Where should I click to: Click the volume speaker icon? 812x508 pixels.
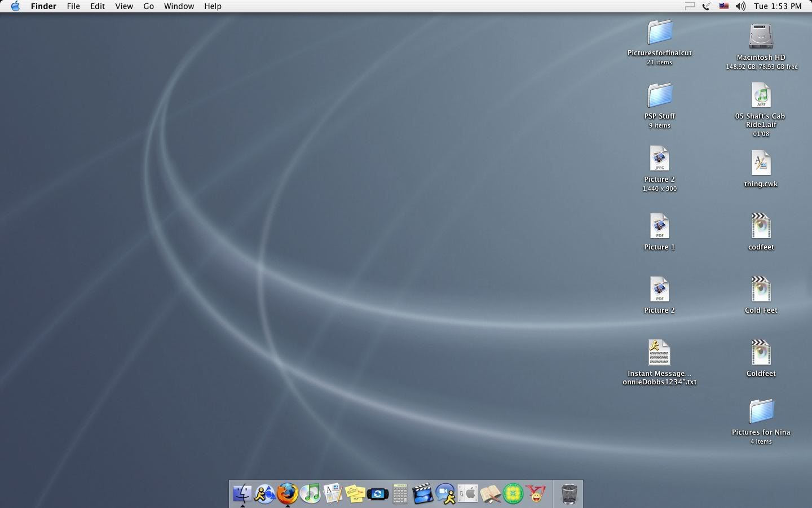[x=740, y=6]
